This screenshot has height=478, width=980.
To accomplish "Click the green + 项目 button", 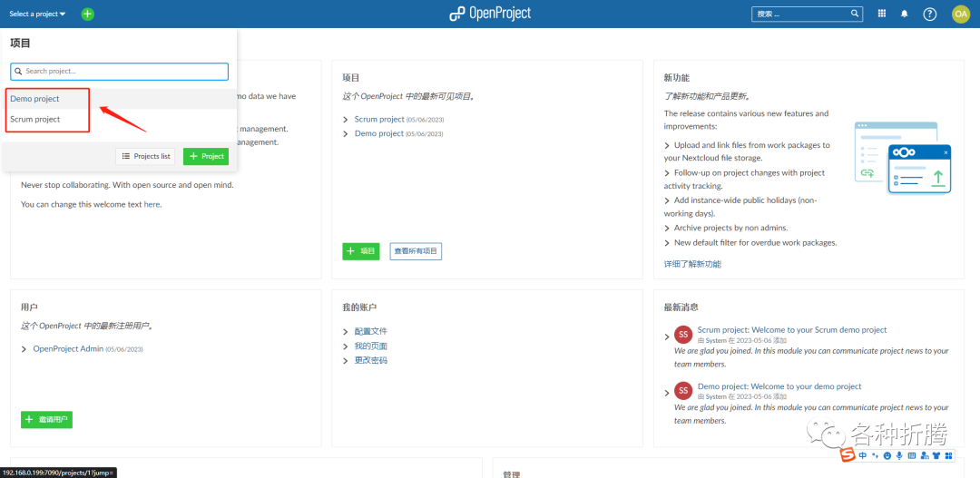I will coord(360,251).
